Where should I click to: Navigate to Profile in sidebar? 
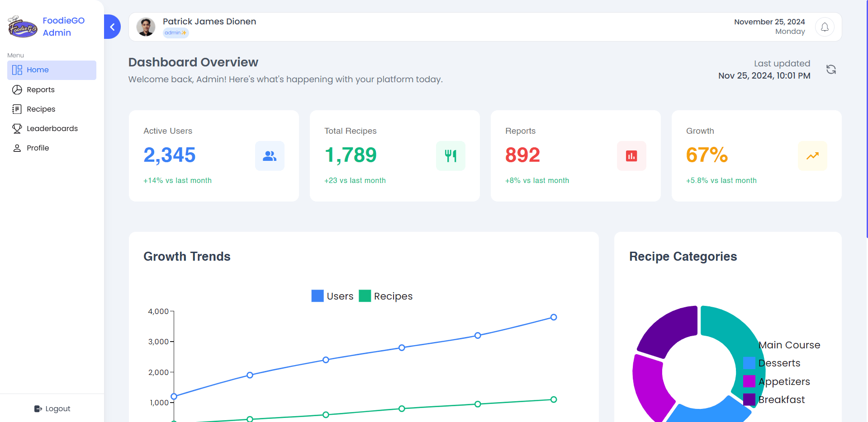38,148
